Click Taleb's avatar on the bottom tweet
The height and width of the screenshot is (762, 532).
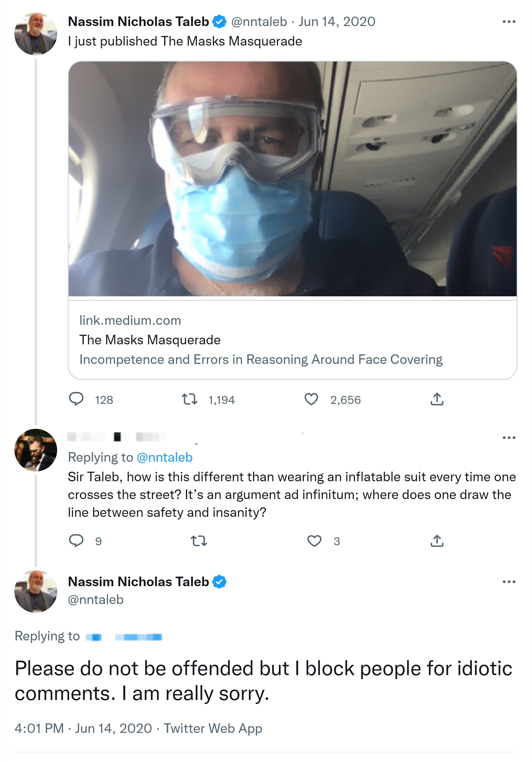point(36,591)
